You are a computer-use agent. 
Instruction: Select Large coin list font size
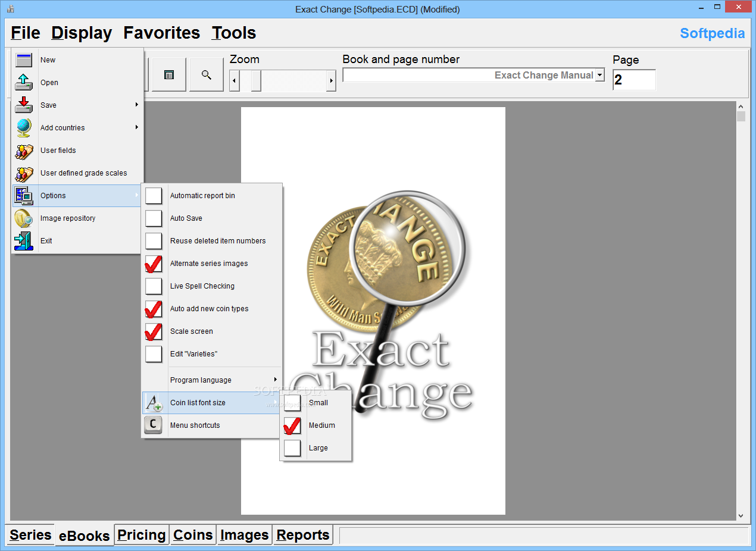[292, 448]
